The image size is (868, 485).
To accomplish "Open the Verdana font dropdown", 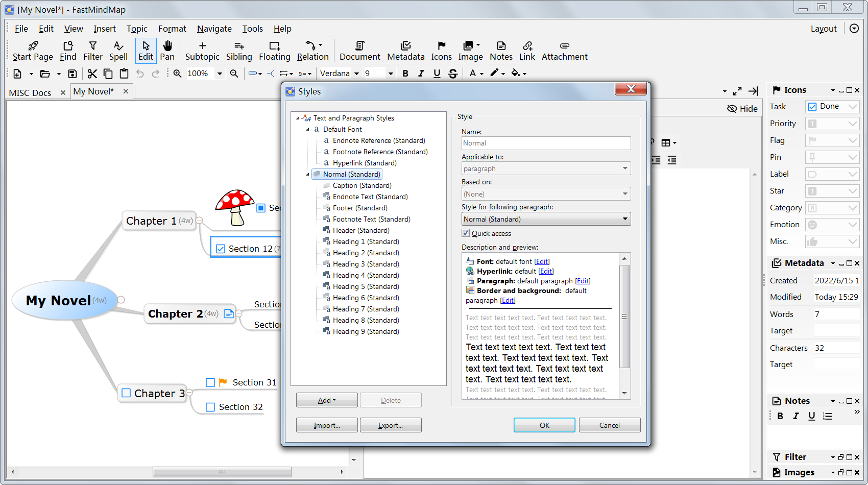I will click(x=356, y=74).
